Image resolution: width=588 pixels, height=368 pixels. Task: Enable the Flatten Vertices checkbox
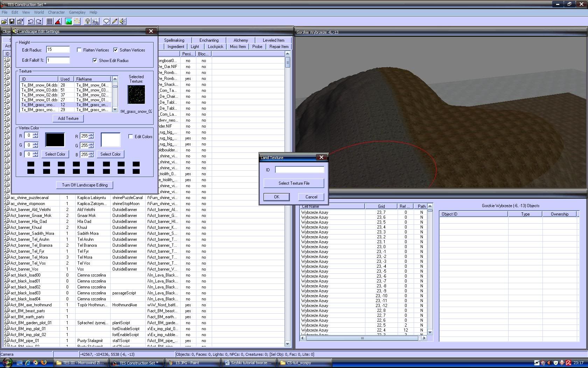(79, 50)
